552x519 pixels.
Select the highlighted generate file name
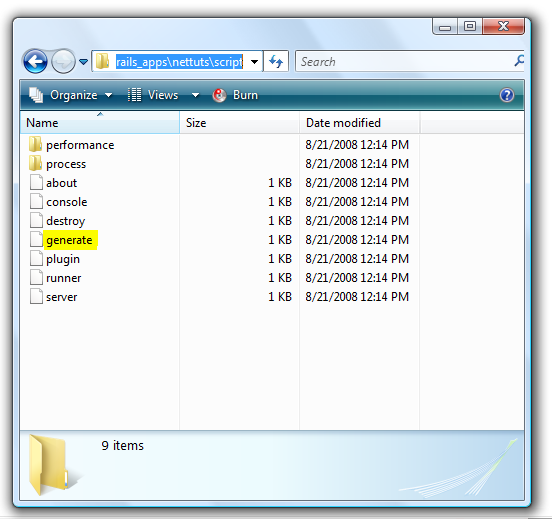[x=69, y=240]
